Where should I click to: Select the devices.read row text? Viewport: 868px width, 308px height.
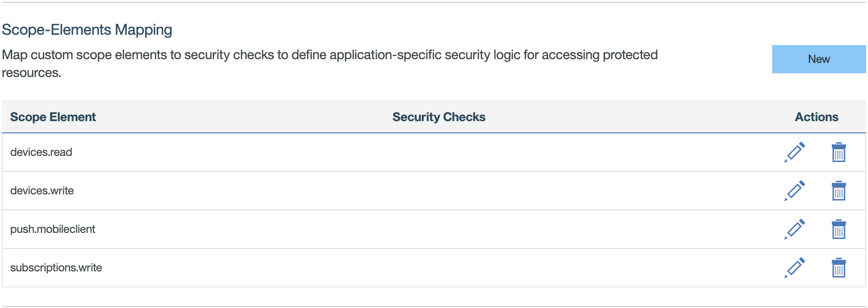tap(41, 152)
